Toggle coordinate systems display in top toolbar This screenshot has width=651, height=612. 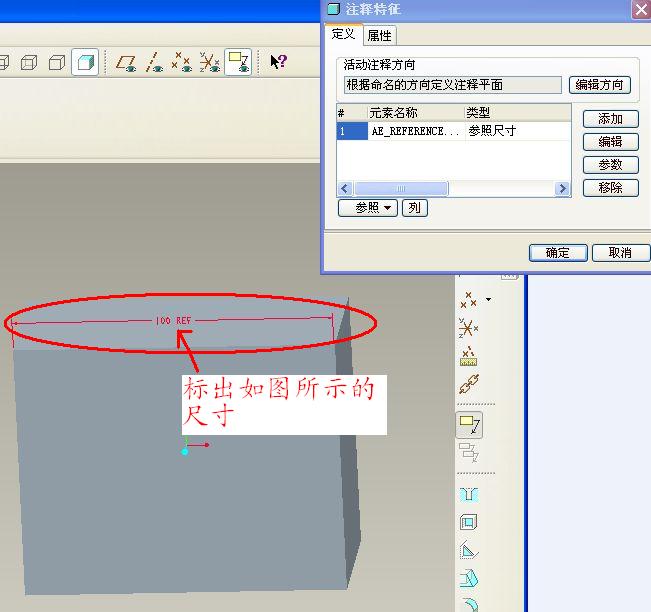tap(210, 62)
